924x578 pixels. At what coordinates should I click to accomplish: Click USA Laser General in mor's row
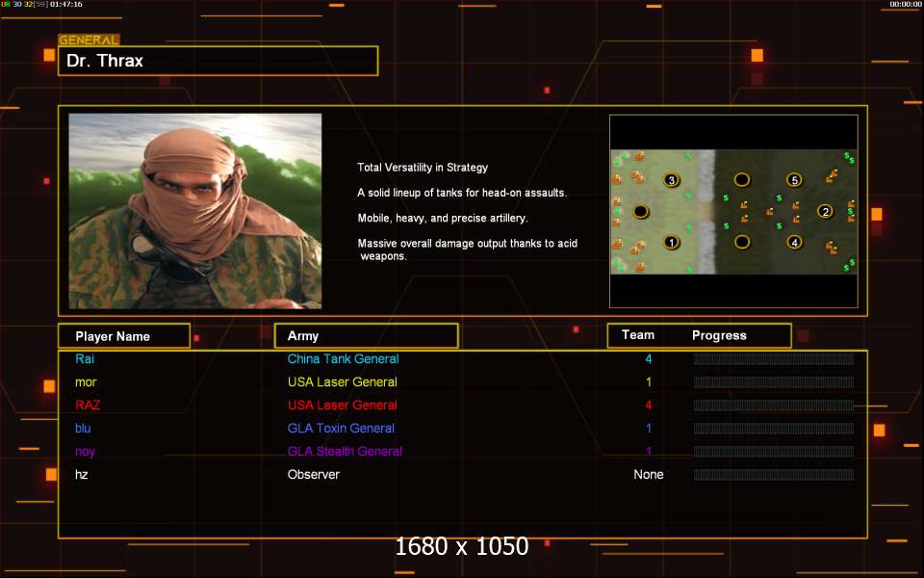[343, 382]
